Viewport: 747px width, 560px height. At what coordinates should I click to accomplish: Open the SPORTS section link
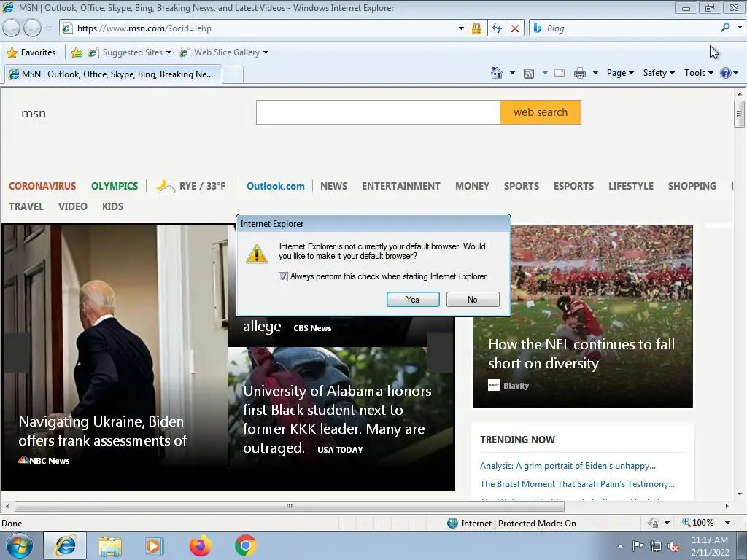(x=522, y=186)
